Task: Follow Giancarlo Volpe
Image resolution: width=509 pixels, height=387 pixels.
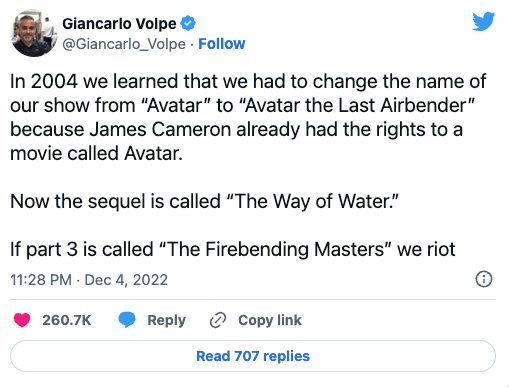Action: (x=222, y=44)
